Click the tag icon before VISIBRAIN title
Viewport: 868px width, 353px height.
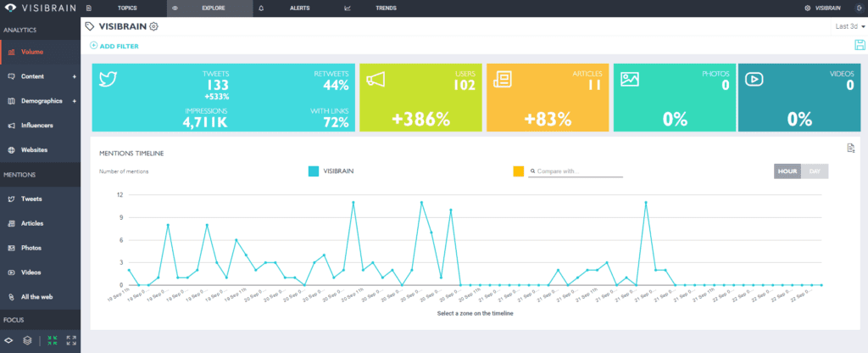pyautogui.click(x=90, y=26)
